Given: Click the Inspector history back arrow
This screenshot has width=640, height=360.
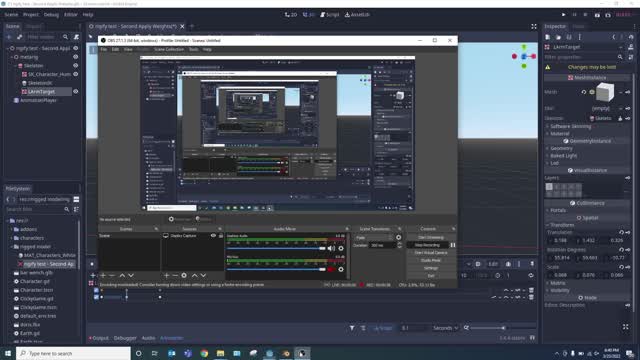Looking at the screenshot, I should (x=614, y=37).
